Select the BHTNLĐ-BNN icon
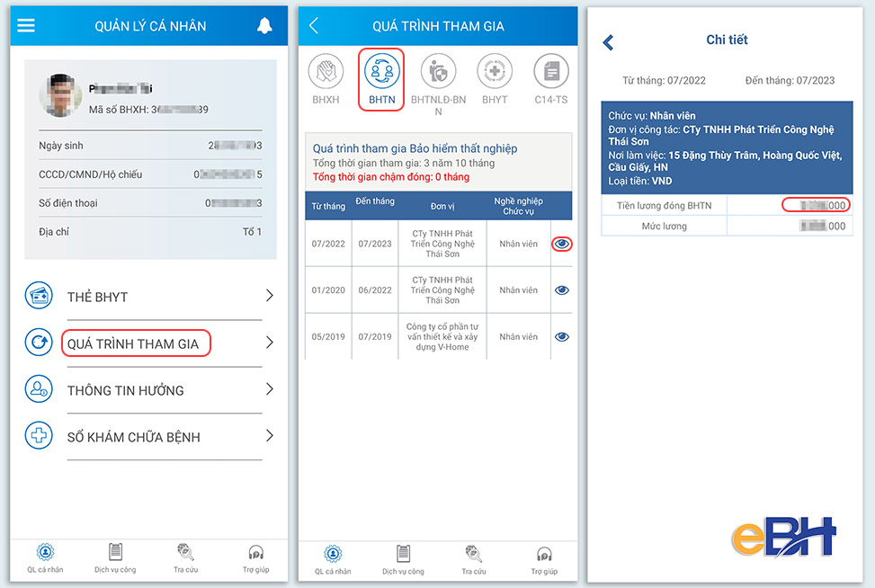Image resolution: width=875 pixels, height=588 pixels. (x=438, y=72)
